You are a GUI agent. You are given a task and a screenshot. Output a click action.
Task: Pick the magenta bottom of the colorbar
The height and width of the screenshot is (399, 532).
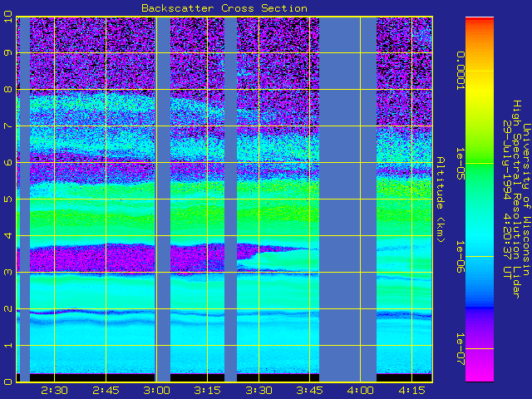pyautogui.click(x=480, y=372)
